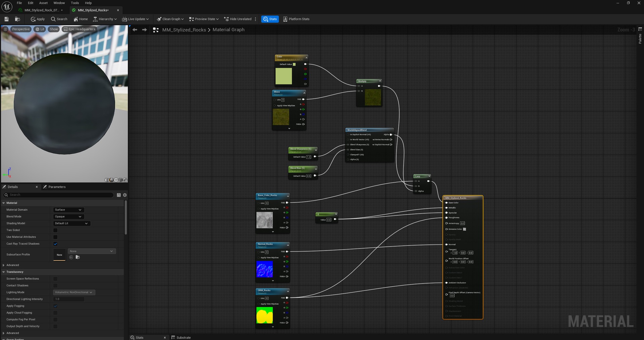Screen dimensions: 644x340
Task: Open the File menu
Action: 19,3
